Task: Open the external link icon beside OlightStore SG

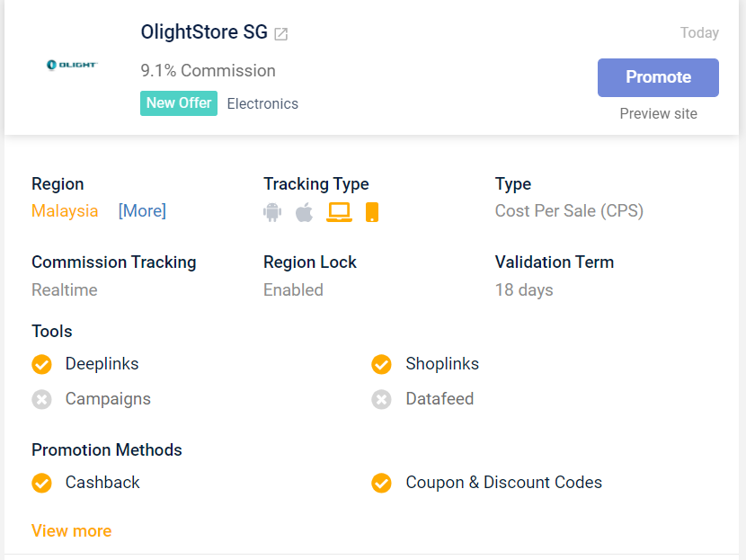Action: pyautogui.click(x=281, y=34)
